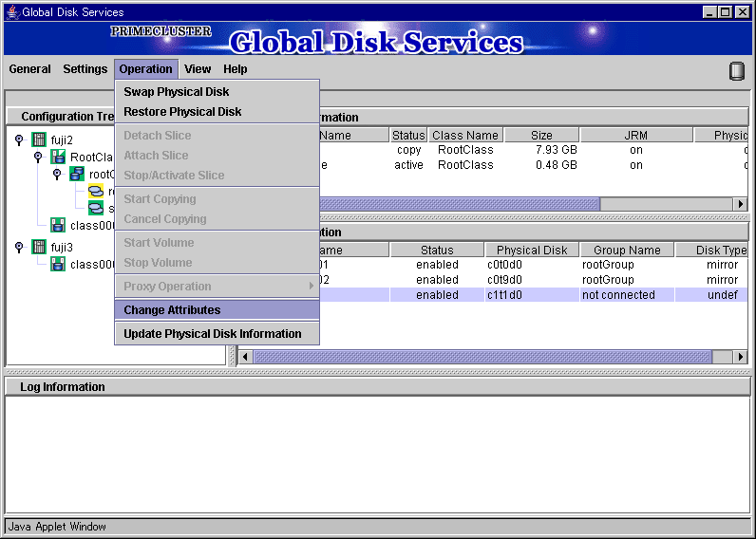Click the class0001 icon under fuji2
The width and height of the screenshot is (756, 539).
58,225
